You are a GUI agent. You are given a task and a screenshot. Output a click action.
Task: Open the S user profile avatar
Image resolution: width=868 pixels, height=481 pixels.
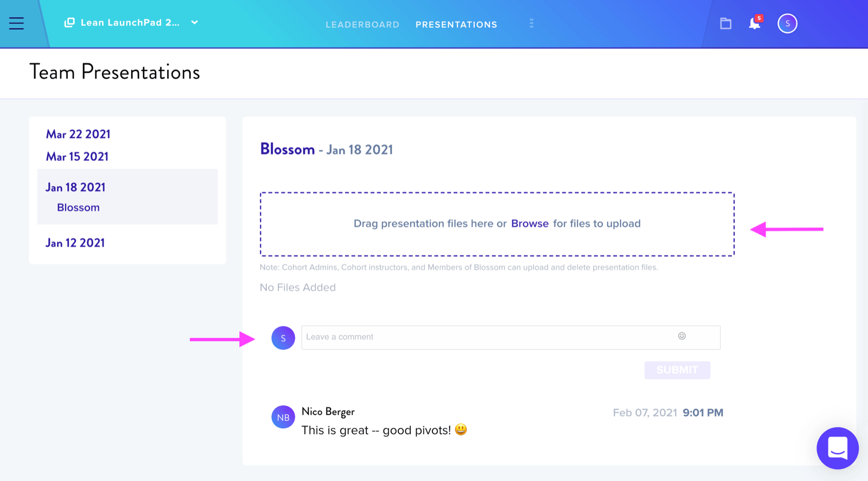787,23
